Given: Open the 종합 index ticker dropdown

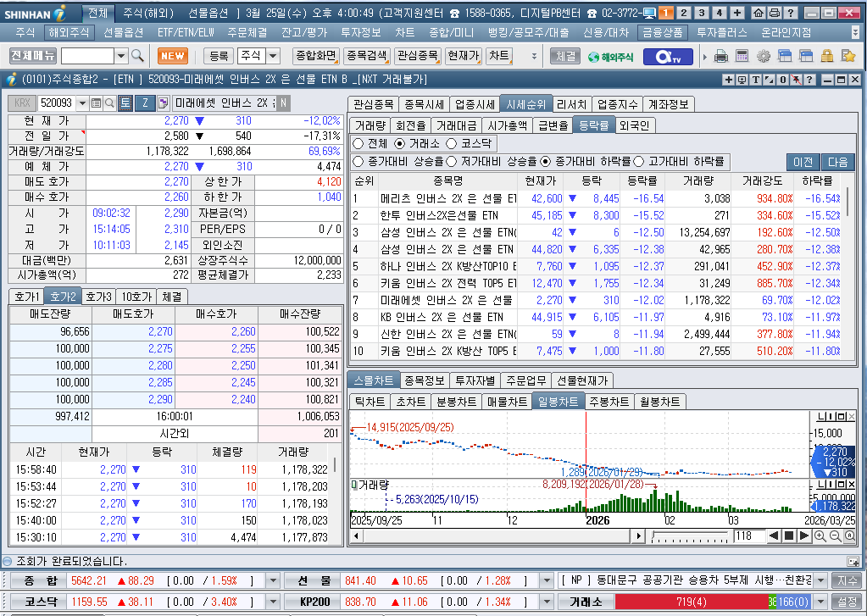Looking at the screenshot, I should [273, 580].
